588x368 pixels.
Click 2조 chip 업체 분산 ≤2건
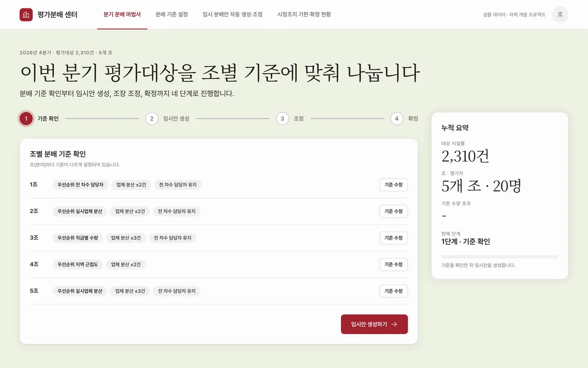pos(130,211)
